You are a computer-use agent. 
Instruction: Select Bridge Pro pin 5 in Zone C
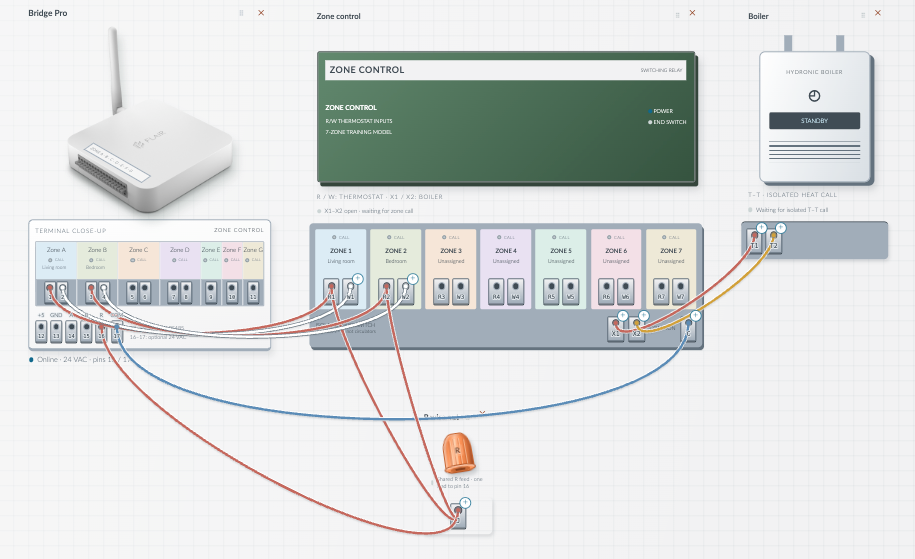click(x=132, y=292)
